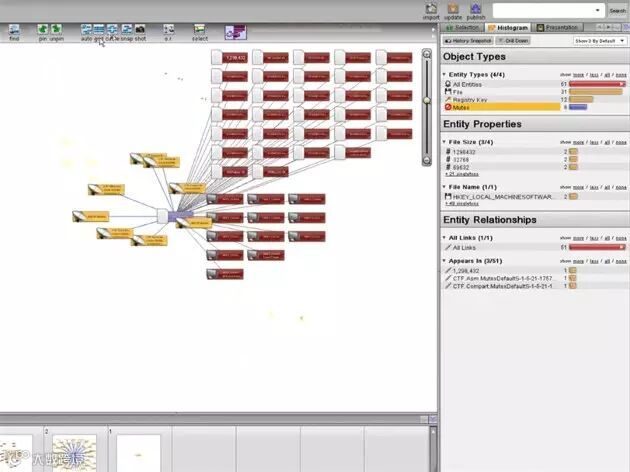Click the History Snapshot button
The height and width of the screenshot is (472, 630).
pos(468,41)
